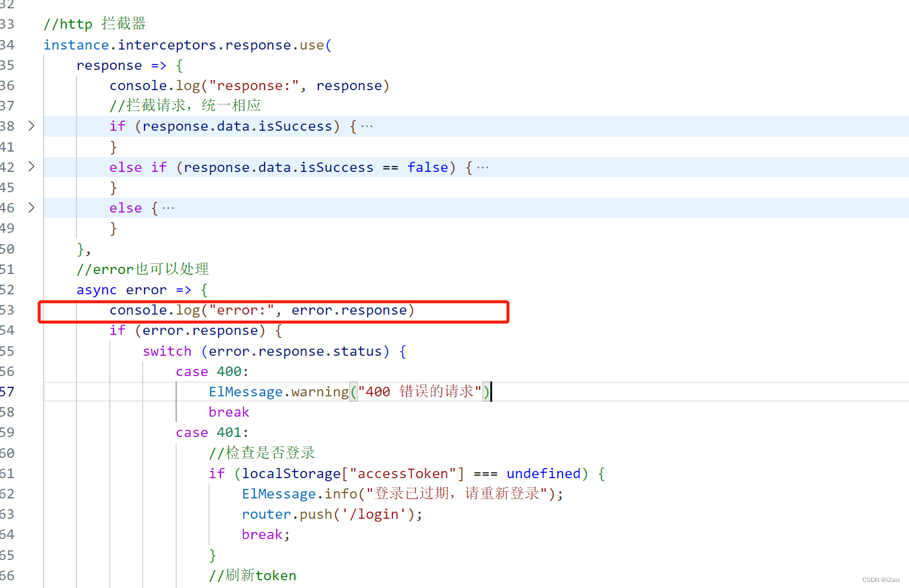Click router.push('/login') line
909x588 pixels.
coord(332,514)
